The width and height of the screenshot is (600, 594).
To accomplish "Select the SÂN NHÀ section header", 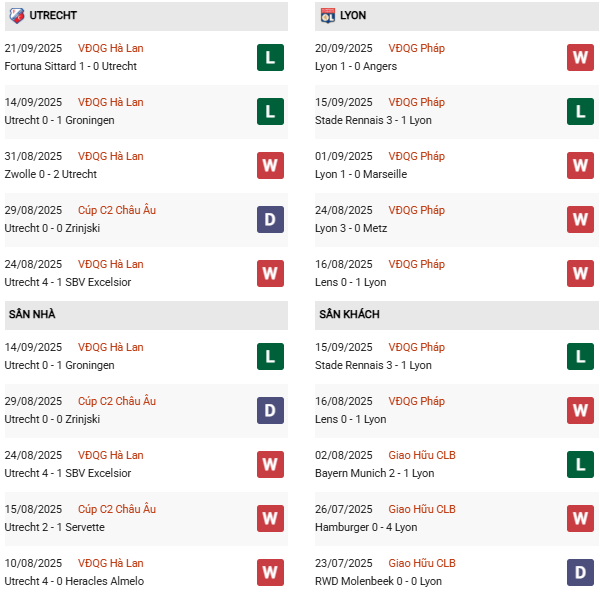I will [32, 314].
